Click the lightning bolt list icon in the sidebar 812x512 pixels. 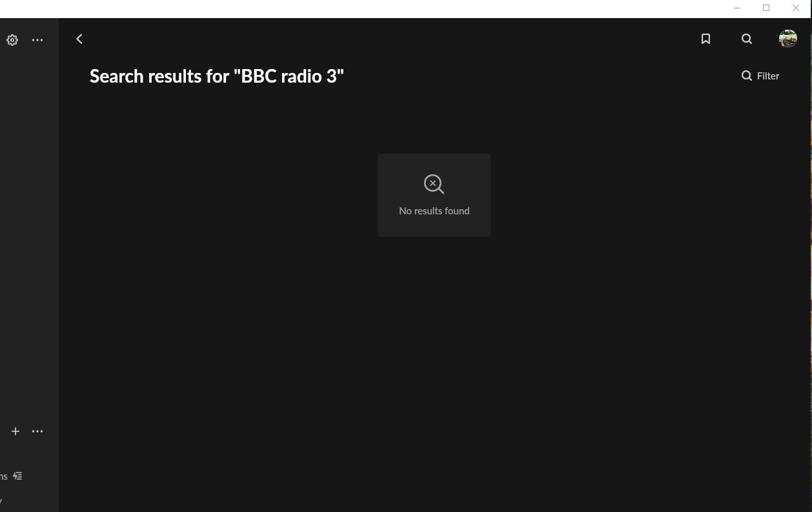(17, 476)
